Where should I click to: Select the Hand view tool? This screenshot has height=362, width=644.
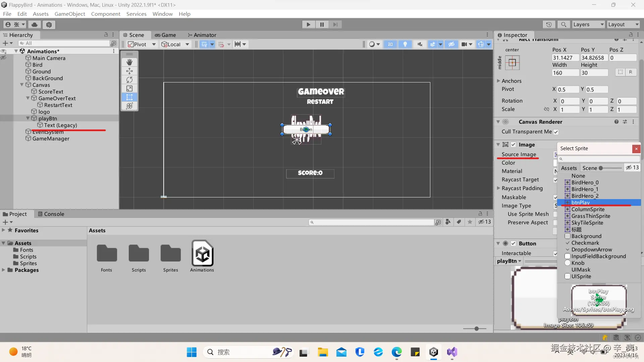(x=129, y=62)
